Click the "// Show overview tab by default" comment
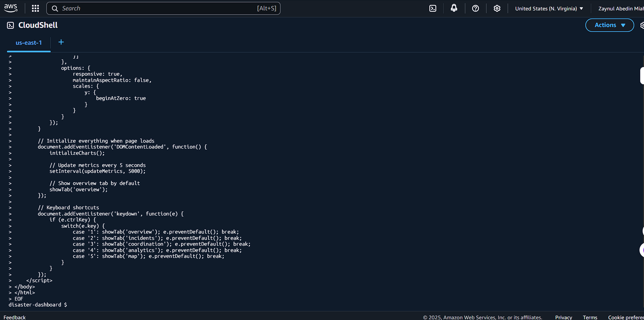This screenshot has width=644, height=320. [95, 183]
